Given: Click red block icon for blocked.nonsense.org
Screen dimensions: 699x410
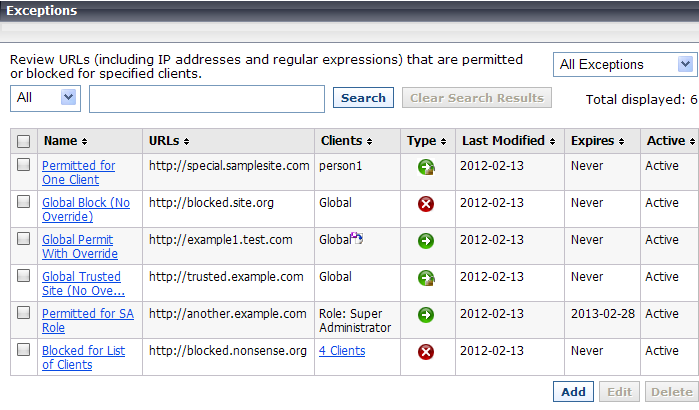Looking at the screenshot, I should click(426, 352).
